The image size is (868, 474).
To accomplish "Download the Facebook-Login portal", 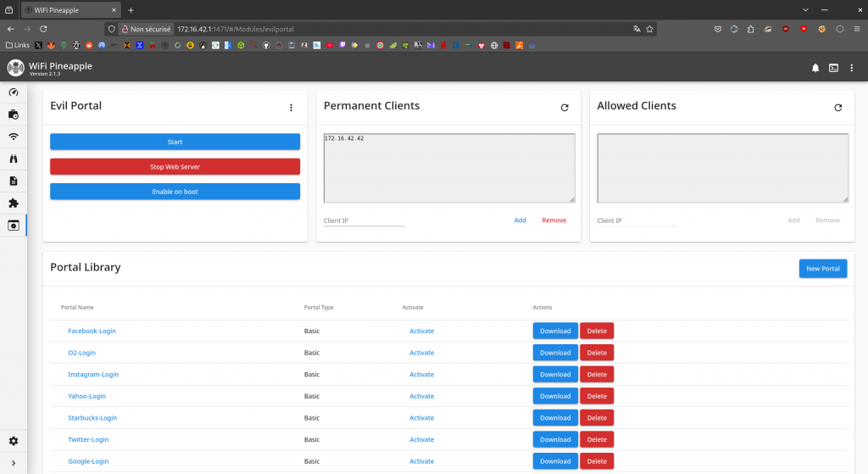I will click(555, 332).
